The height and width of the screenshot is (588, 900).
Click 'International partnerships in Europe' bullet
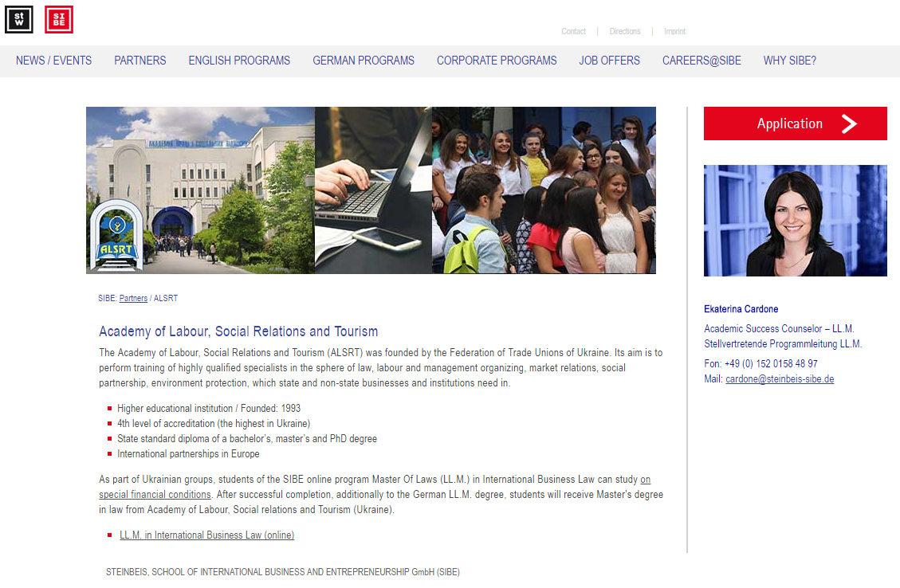click(188, 454)
